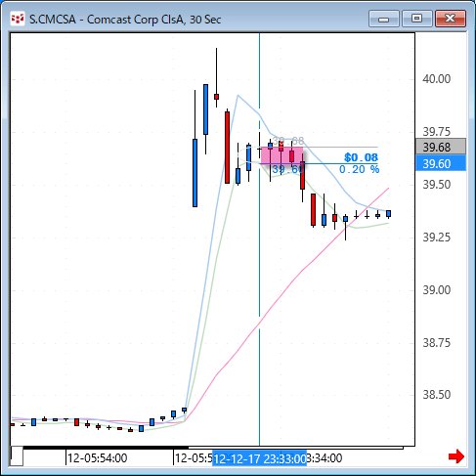This screenshot has height=476, width=476.
Task: Click the gray 39.68 price label on the axis
Action: (x=441, y=147)
